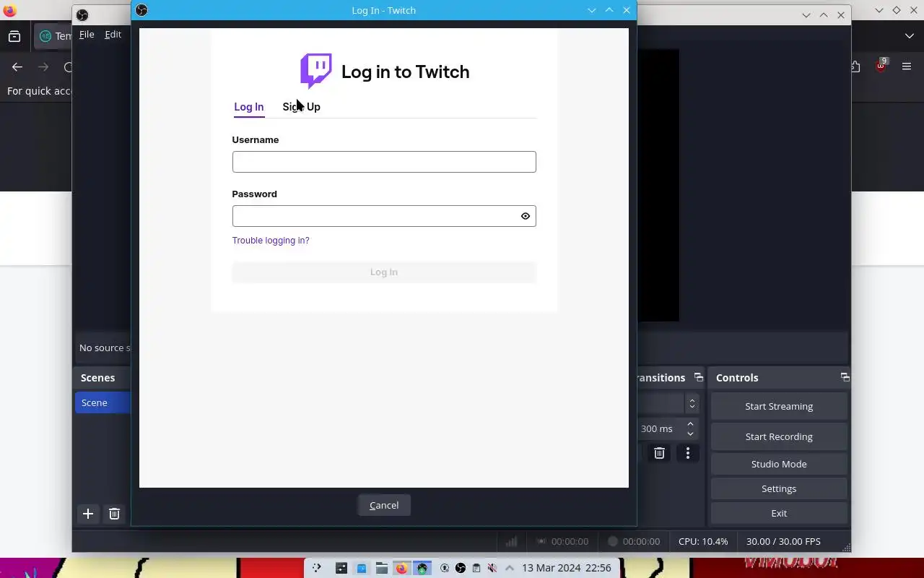Add a new scene with plus icon

coord(88,514)
